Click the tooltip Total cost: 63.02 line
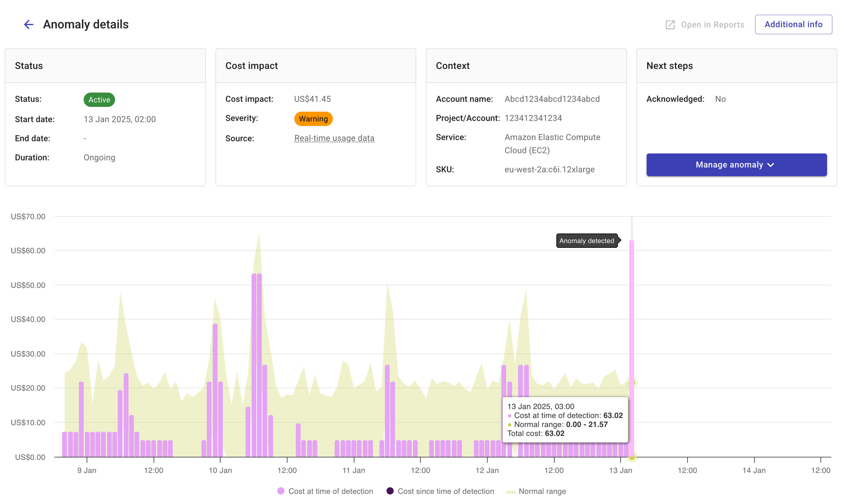The width and height of the screenshot is (845, 504). 536,433
